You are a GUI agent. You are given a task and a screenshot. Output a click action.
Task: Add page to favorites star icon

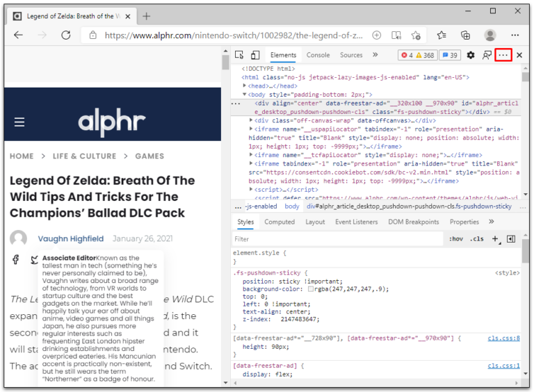[416, 35]
